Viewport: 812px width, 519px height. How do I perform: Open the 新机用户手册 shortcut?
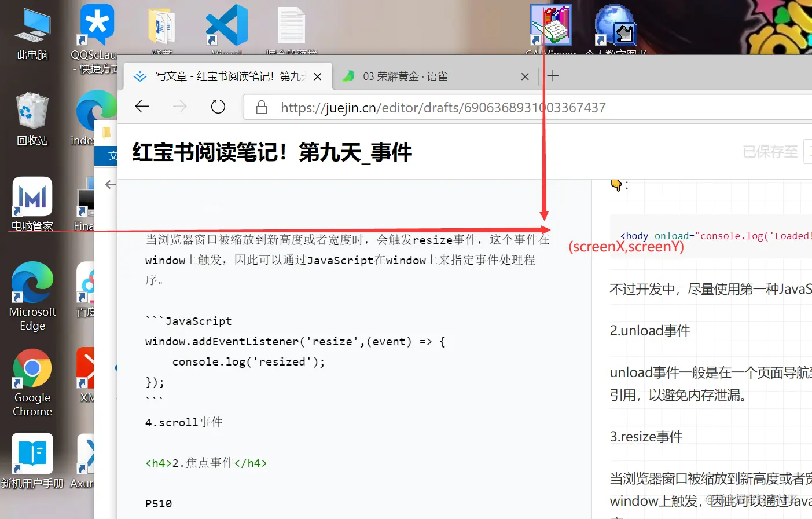32,461
